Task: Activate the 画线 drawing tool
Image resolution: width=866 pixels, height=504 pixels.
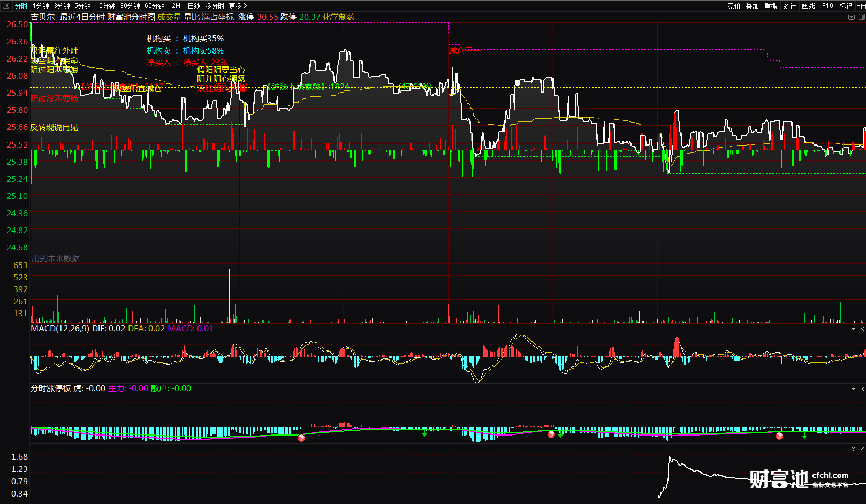Action: [808, 6]
